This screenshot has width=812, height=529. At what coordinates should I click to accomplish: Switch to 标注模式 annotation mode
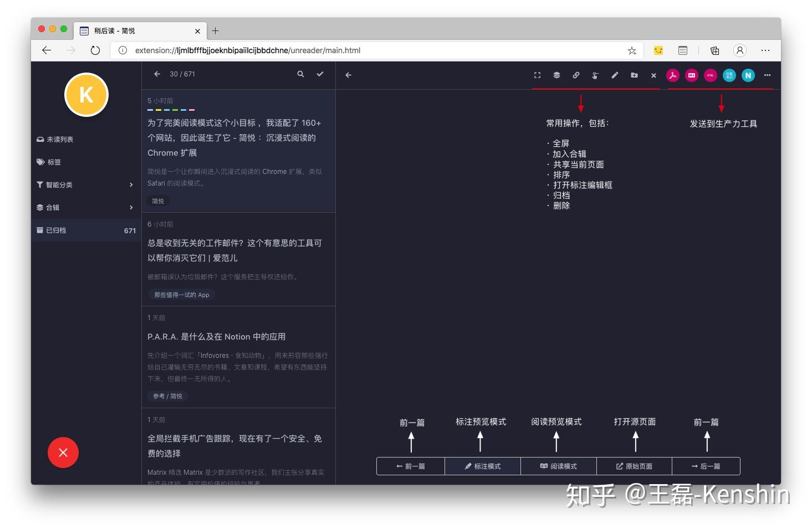(483, 466)
